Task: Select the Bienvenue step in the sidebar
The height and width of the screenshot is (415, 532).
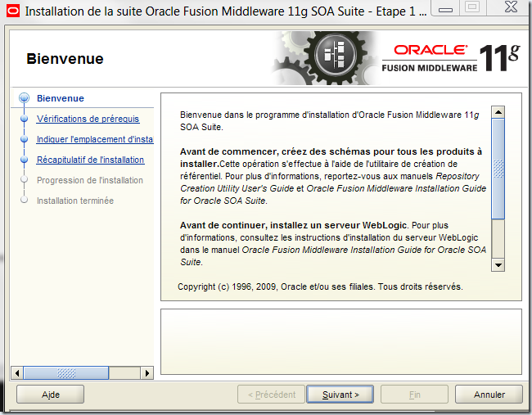Action: (61, 98)
